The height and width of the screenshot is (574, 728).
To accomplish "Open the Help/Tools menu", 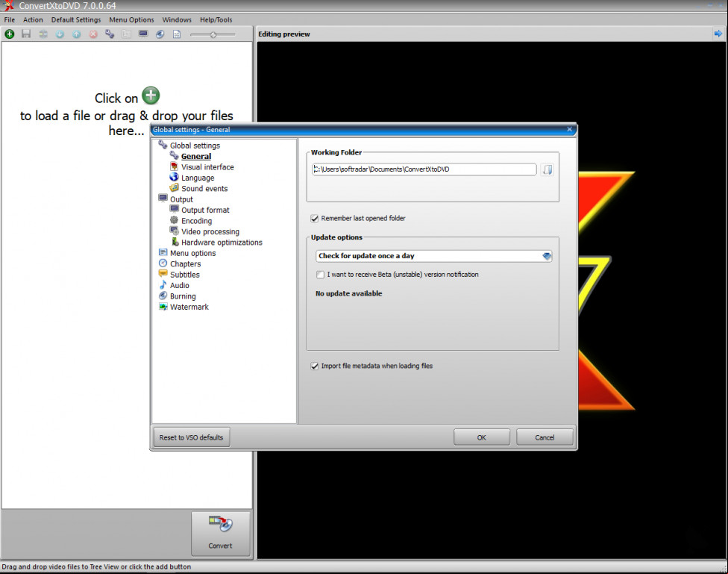I will tap(216, 19).
